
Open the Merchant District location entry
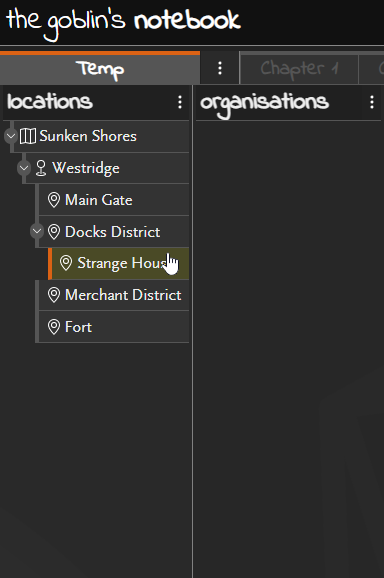click(114, 295)
